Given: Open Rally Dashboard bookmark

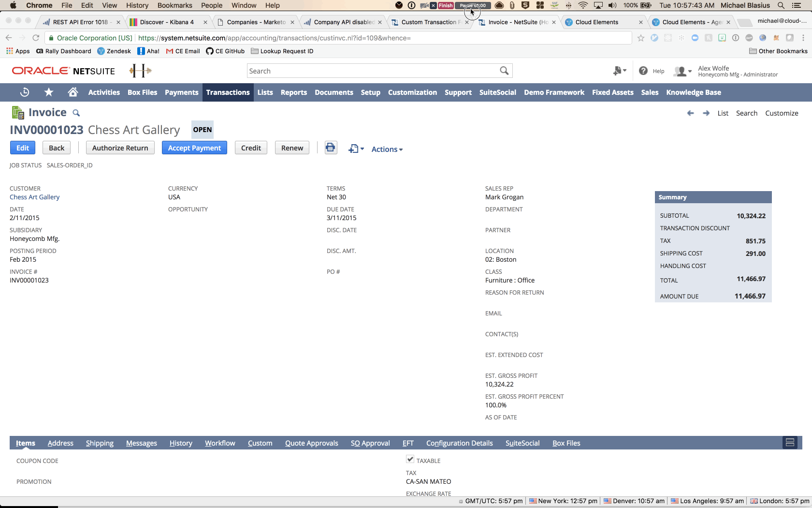Looking at the screenshot, I should (x=64, y=51).
